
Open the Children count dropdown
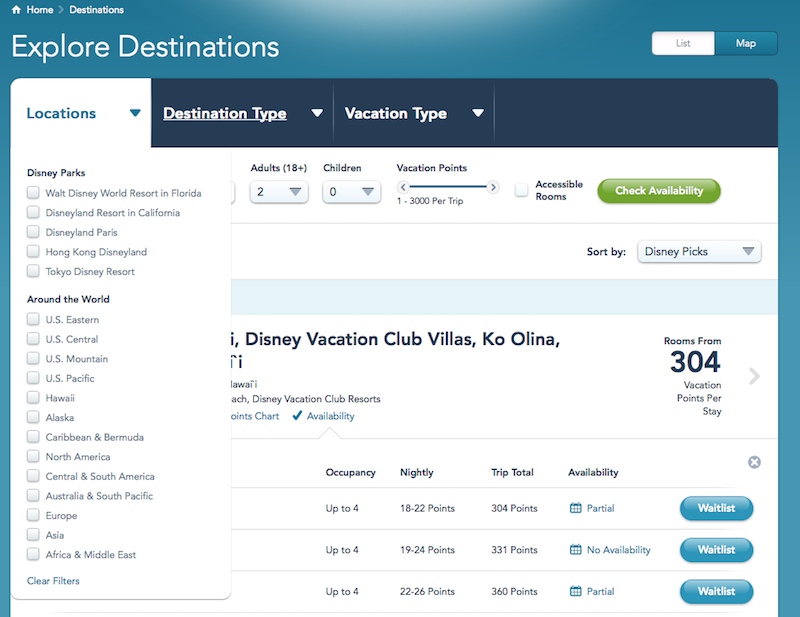(352, 192)
